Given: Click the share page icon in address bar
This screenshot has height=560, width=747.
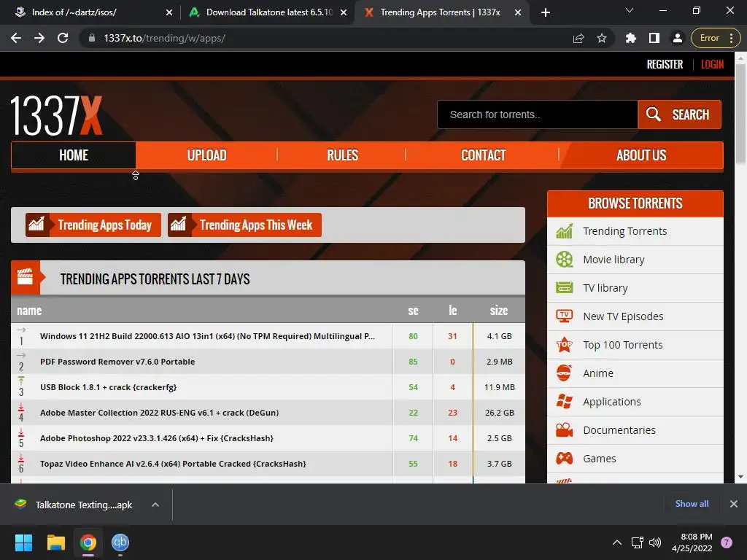Looking at the screenshot, I should (x=578, y=38).
